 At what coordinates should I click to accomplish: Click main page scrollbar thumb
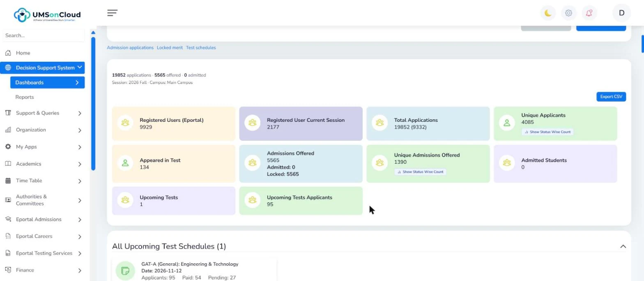[643, 44]
